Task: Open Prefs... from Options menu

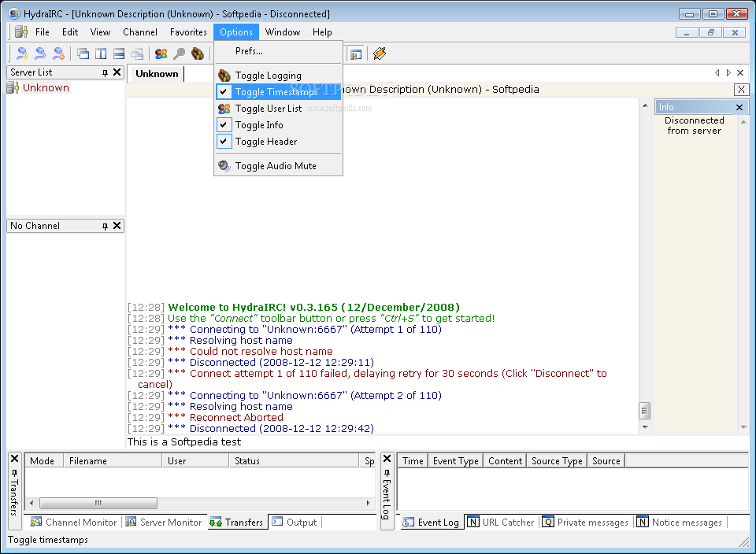Action: point(278,51)
